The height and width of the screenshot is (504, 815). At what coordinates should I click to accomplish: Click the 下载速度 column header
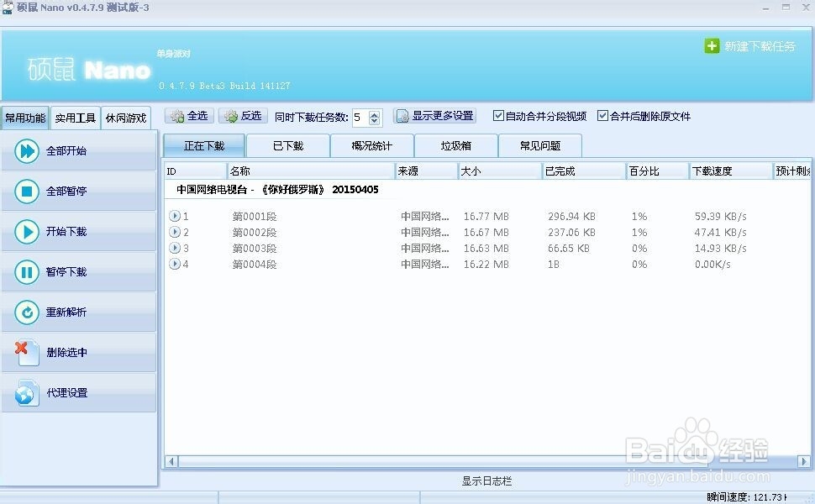pos(731,171)
